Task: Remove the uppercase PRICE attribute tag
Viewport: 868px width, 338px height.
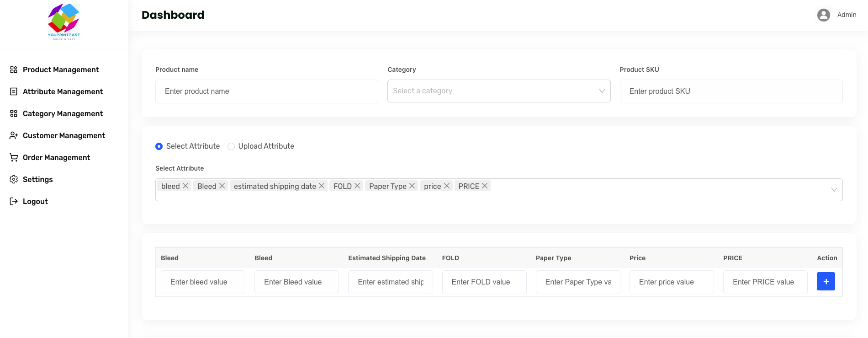Action: [x=485, y=186]
